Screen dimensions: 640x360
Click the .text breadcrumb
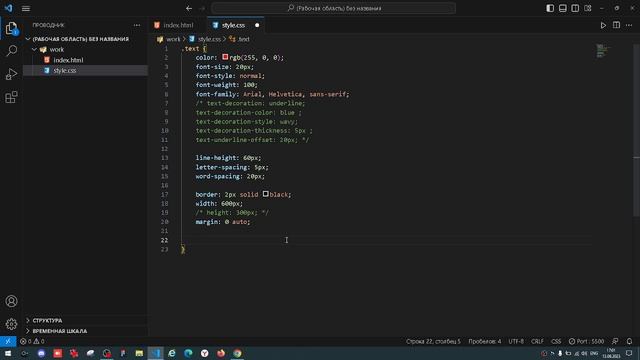click(244, 39)
